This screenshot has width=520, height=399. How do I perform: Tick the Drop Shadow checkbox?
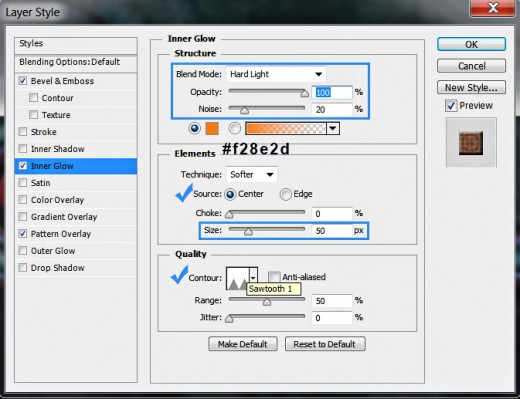[x=23, y=268]
